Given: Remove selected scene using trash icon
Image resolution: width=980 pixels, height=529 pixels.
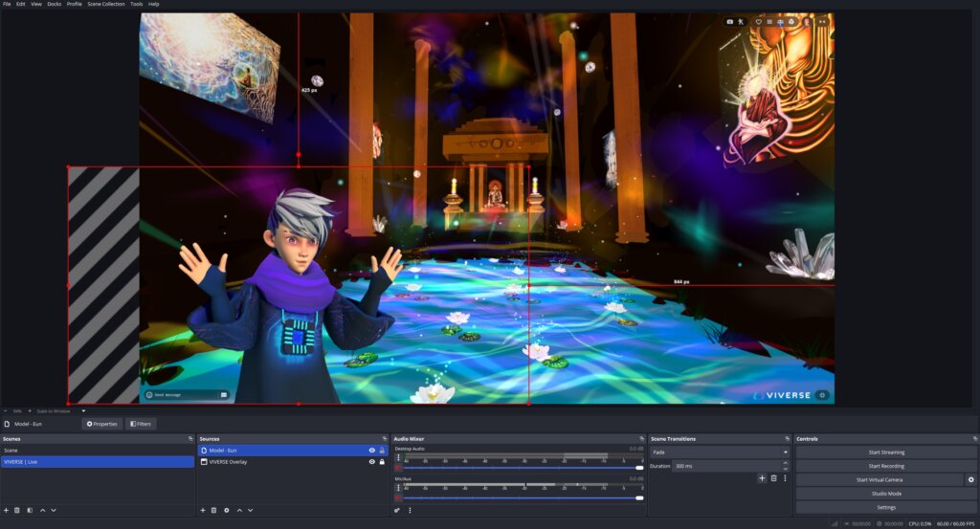Looking at the screenshot, I should 17,510.
